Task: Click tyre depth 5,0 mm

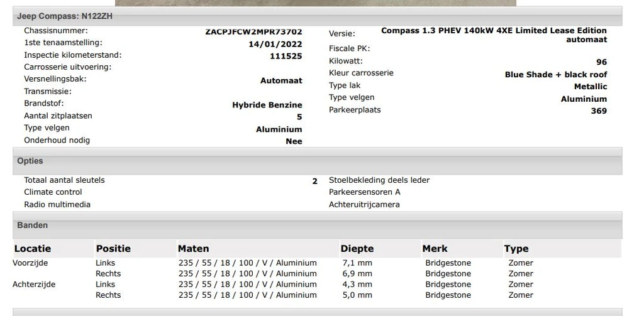Action: pyautogui.click(x=357, y=295)
